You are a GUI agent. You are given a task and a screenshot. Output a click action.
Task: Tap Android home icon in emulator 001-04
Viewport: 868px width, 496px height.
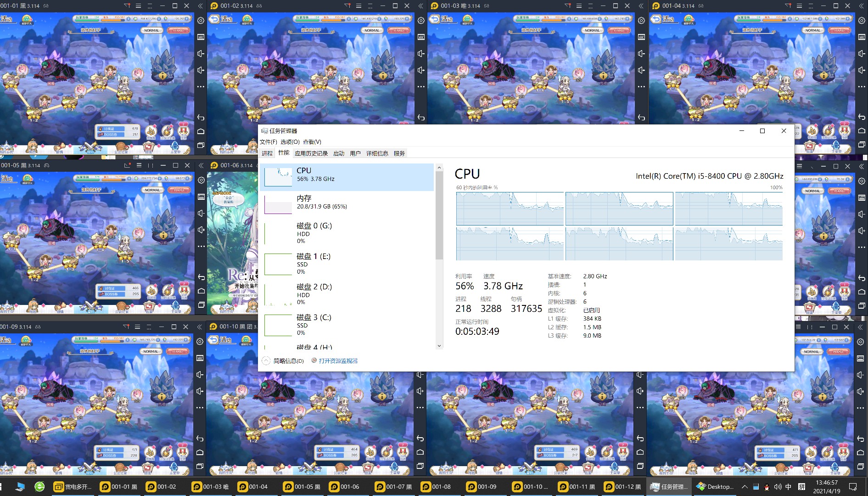pos(862,131)
